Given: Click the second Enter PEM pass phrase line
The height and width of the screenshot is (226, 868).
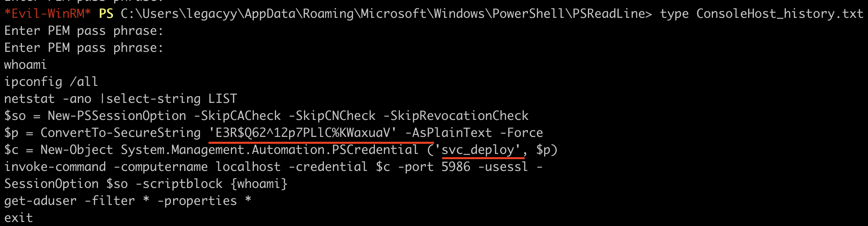Looking at the screenshot, I should 84,48.
